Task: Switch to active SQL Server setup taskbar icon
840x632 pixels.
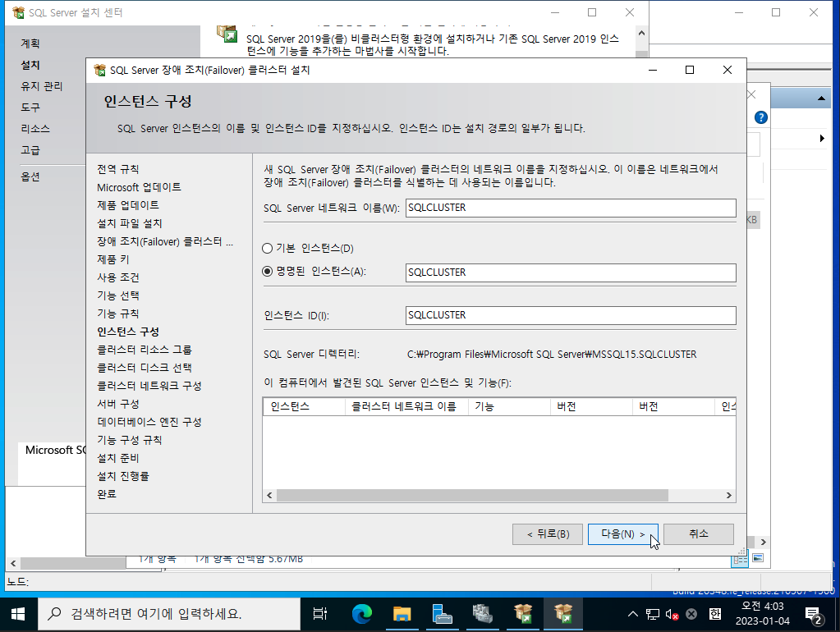Action: pos(563,614)
